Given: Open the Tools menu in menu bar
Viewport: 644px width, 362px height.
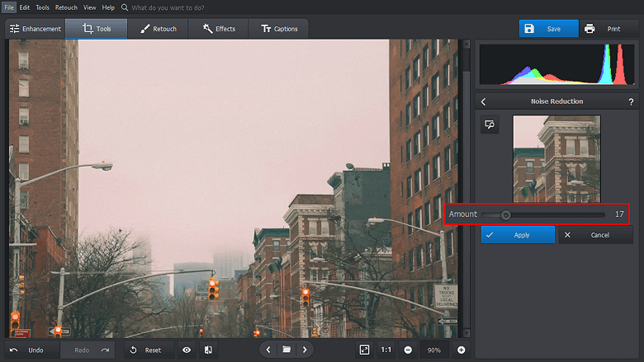Looking at the screenshot, I should (42, 7).
